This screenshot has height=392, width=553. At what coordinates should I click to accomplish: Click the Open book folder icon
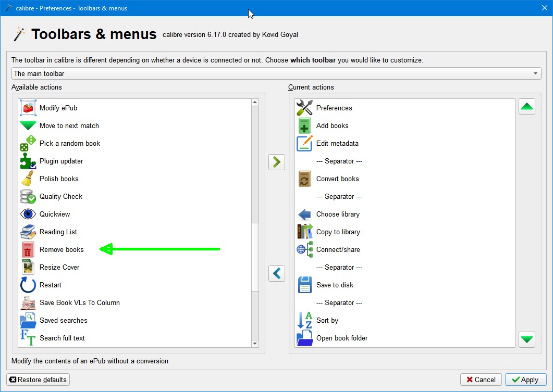click(x=304, y=337)
